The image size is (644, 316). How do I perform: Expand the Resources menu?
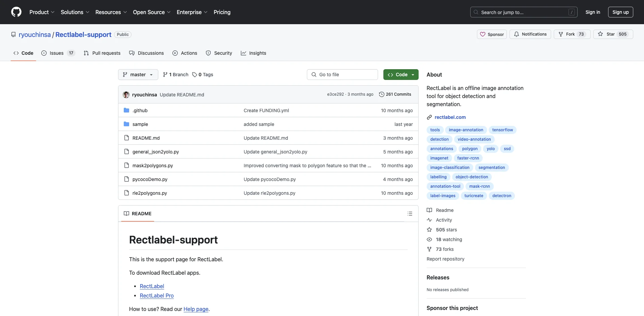pos(111,12)
